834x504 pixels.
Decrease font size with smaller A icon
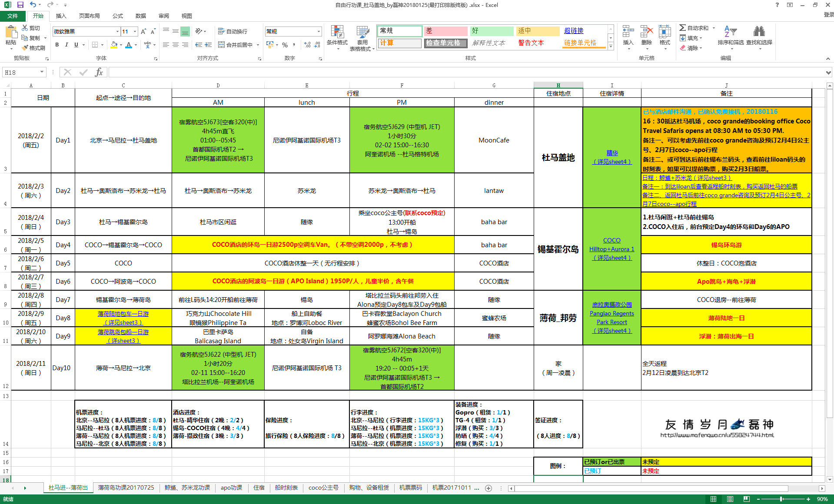point(153,31)
